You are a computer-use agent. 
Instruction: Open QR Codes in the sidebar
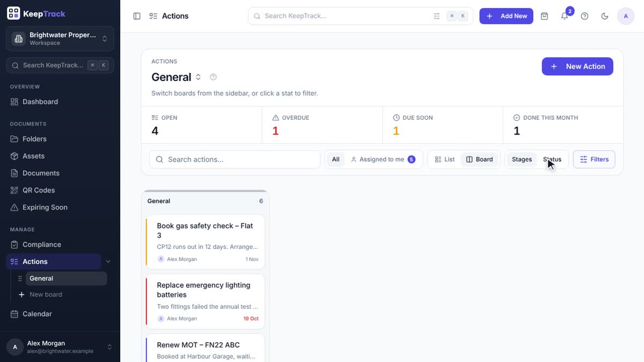[60, 190]
